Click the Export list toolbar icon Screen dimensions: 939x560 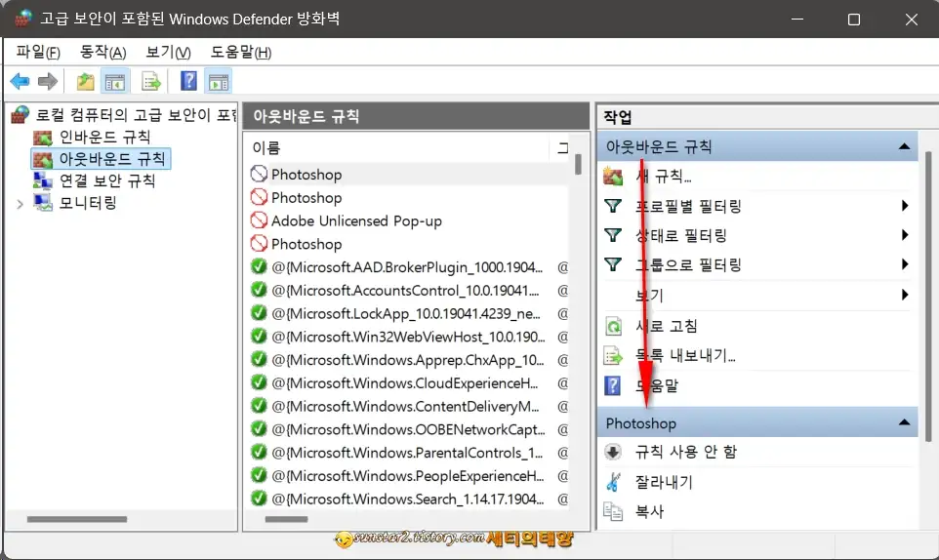click(151, 81)
